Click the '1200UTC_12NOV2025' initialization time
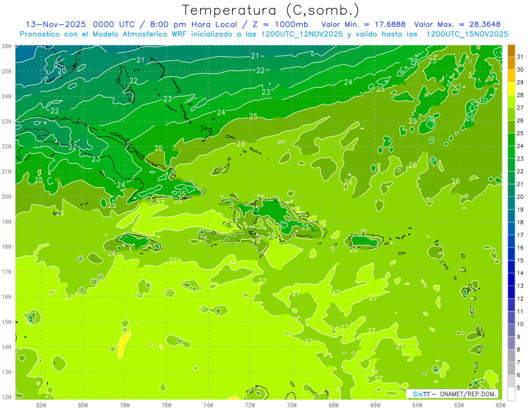532x411 pixels. [x=302, y=34]
